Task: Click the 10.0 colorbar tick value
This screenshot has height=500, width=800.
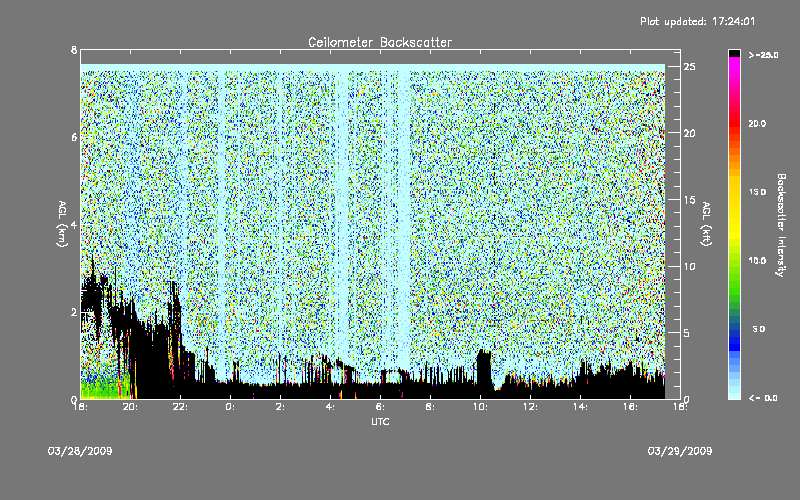Action: 757,261
